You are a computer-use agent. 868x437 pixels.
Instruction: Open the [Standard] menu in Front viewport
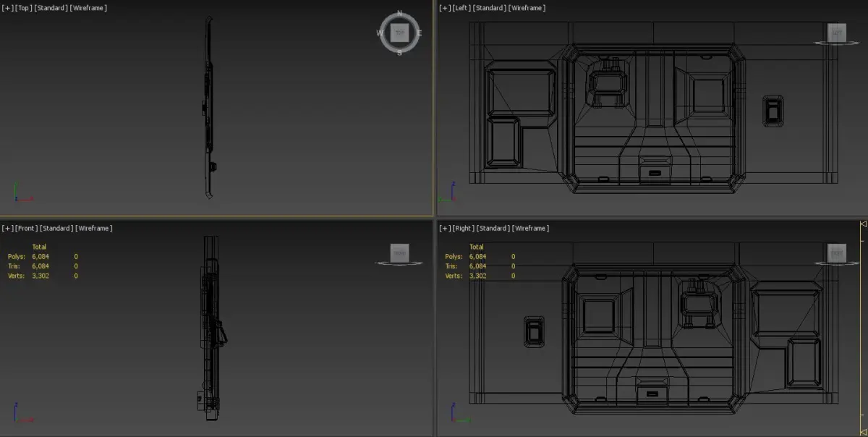pyautogui.click(x=56, y=228)
